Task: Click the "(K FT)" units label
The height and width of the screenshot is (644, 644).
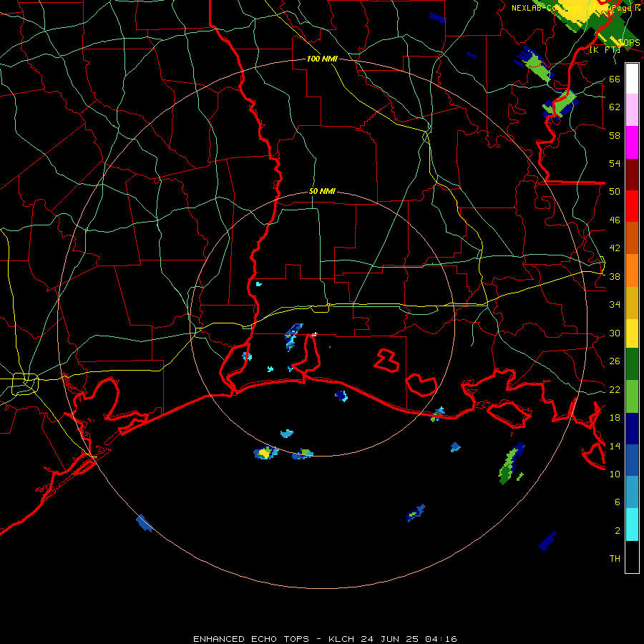Action: tap(605, 49)
